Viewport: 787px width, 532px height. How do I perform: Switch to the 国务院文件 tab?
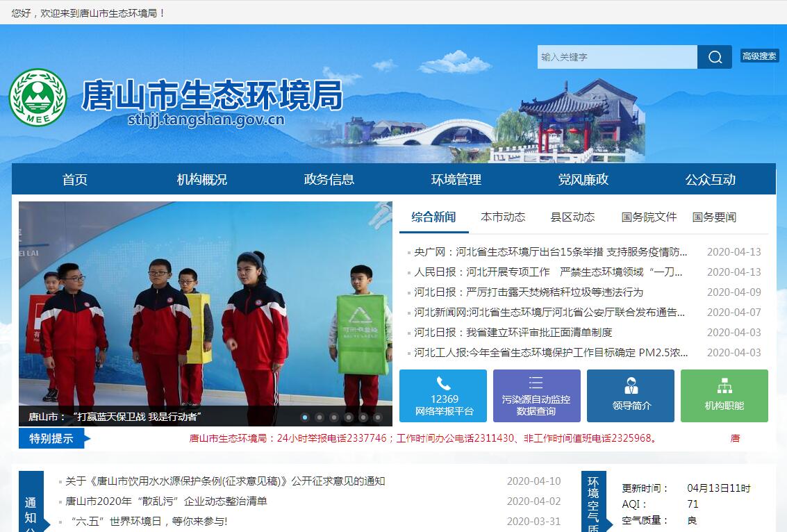pyautogui.click(x=649, y=217)
